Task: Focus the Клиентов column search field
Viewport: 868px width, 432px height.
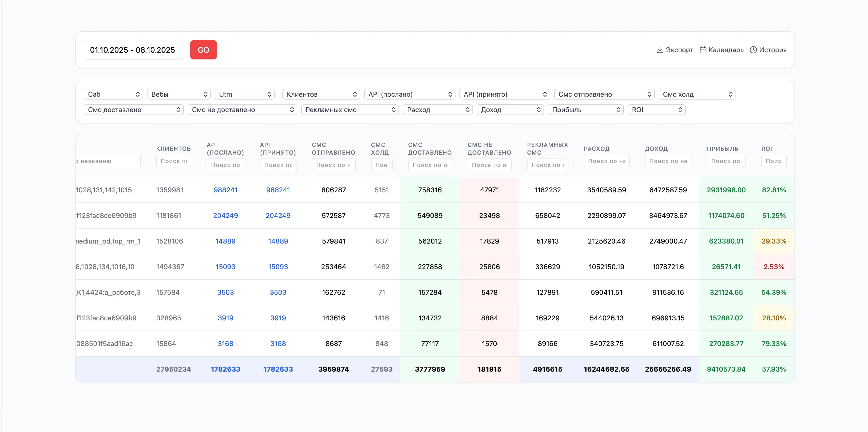Action: tap(173, 161)
